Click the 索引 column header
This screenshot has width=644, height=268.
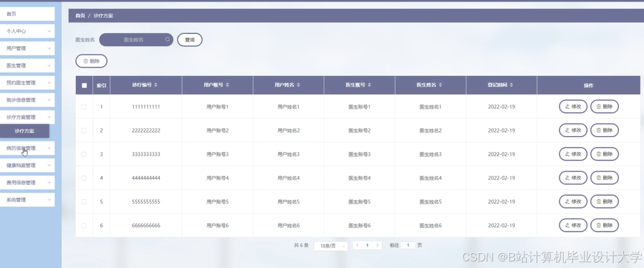coord(101,85)
